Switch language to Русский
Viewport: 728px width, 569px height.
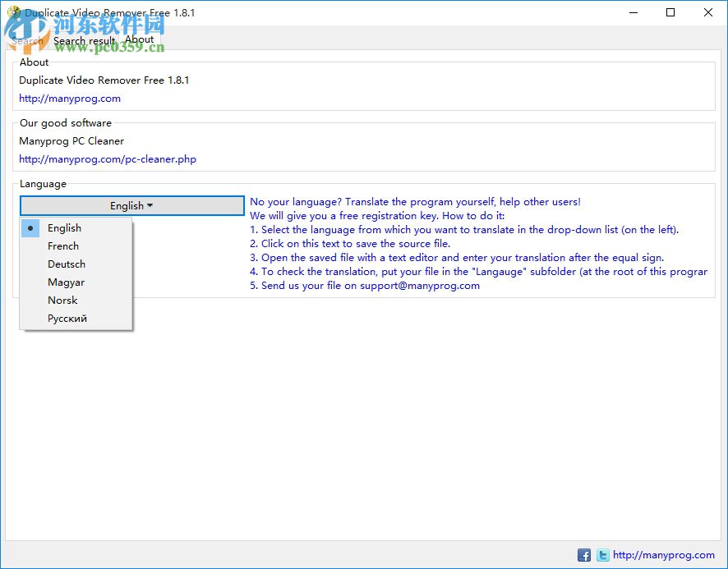click(x=67, y=318)
